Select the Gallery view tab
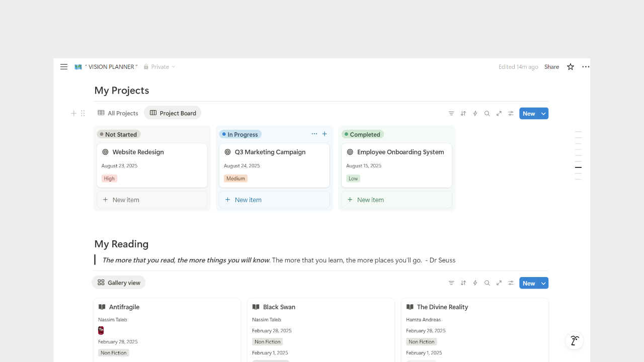 [119, 283]
